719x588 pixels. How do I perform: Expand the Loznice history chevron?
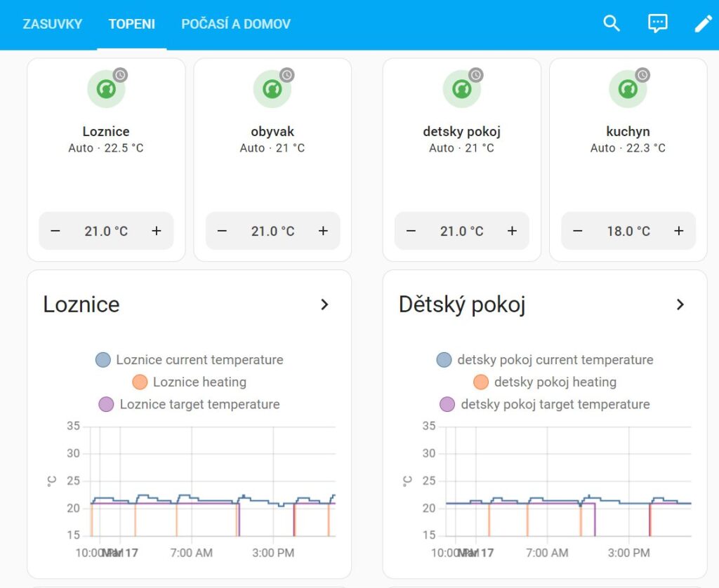[x=324, y=305]
